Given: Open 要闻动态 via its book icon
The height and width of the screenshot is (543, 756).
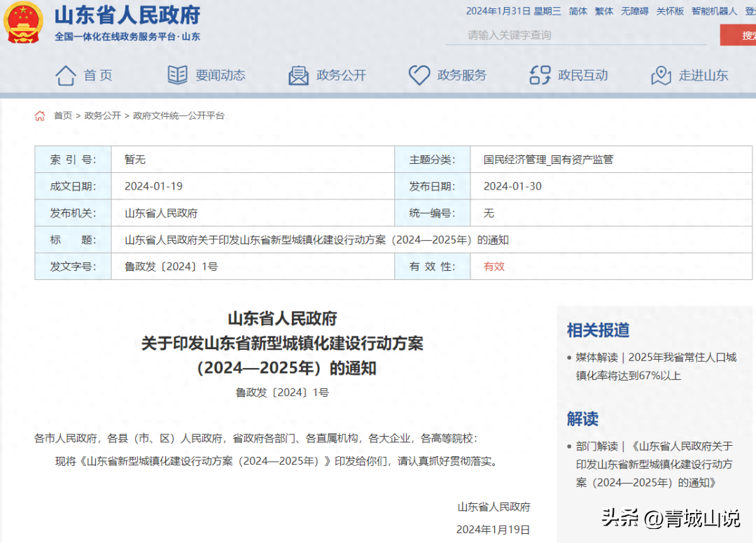Looking at the screenshot, I should click(178, 75).
